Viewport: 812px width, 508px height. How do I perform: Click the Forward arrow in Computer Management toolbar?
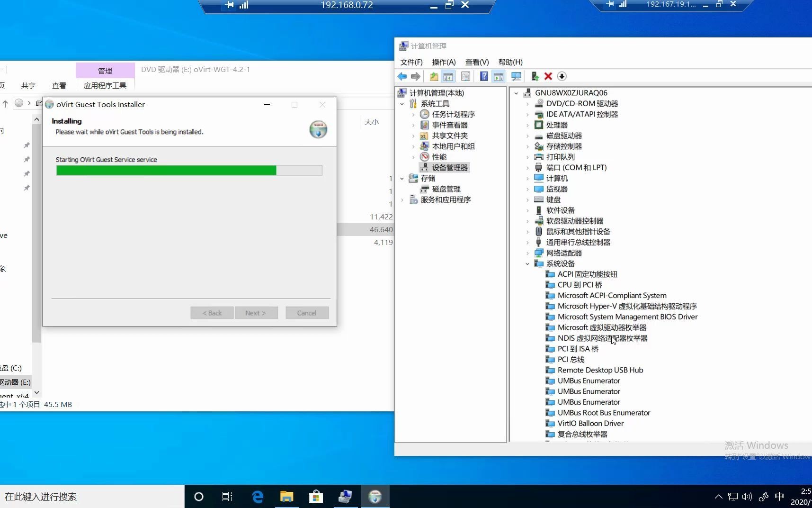pyautogui.click(x=416, y=76)
